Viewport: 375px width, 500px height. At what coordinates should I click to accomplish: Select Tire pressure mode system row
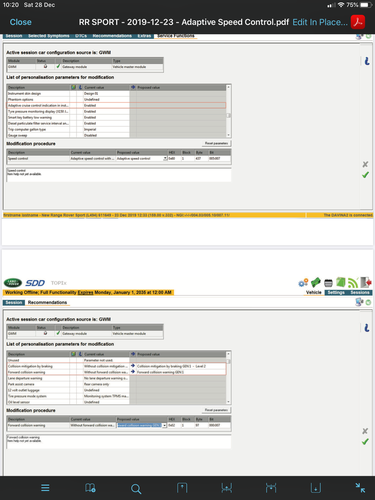(x=117, y=396)
